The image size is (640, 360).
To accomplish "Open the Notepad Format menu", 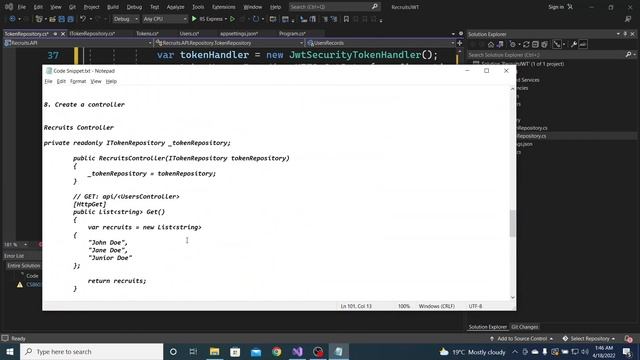I will (x=78, y=81).
